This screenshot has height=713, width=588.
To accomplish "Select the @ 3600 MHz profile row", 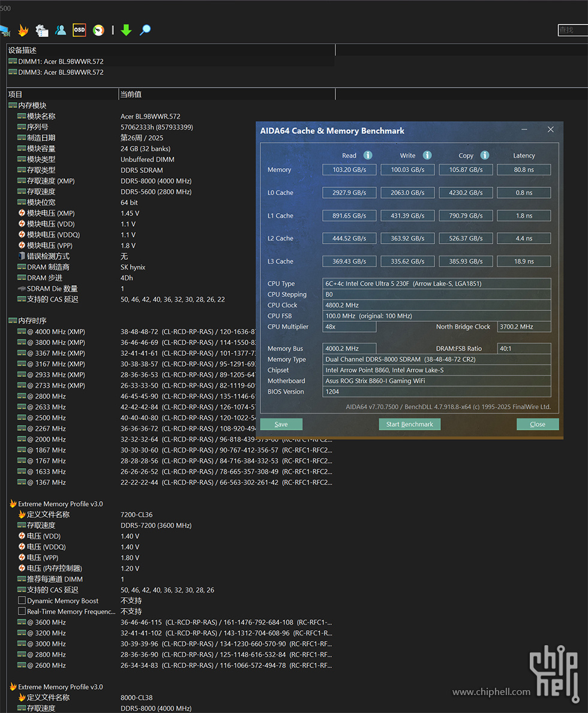I will pos(175,622).
